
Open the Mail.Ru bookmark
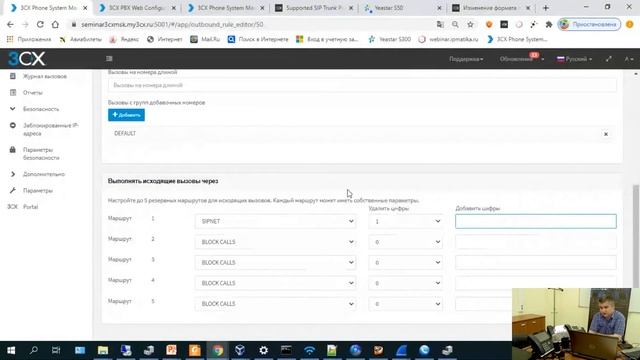(205, 40)
